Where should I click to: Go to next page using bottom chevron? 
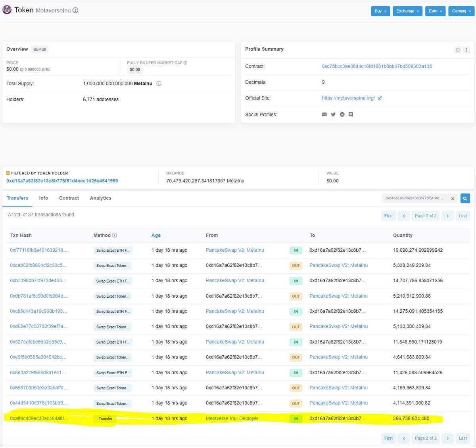pos(447,438)
